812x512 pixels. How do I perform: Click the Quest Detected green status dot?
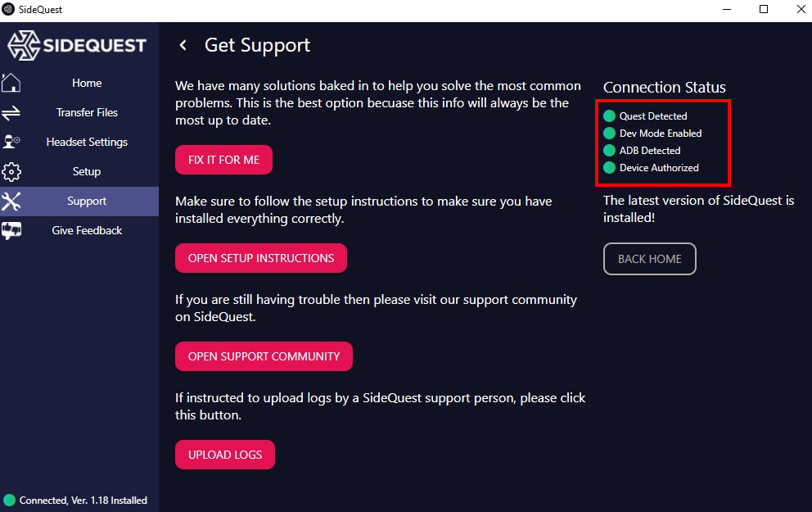[609, 116]
